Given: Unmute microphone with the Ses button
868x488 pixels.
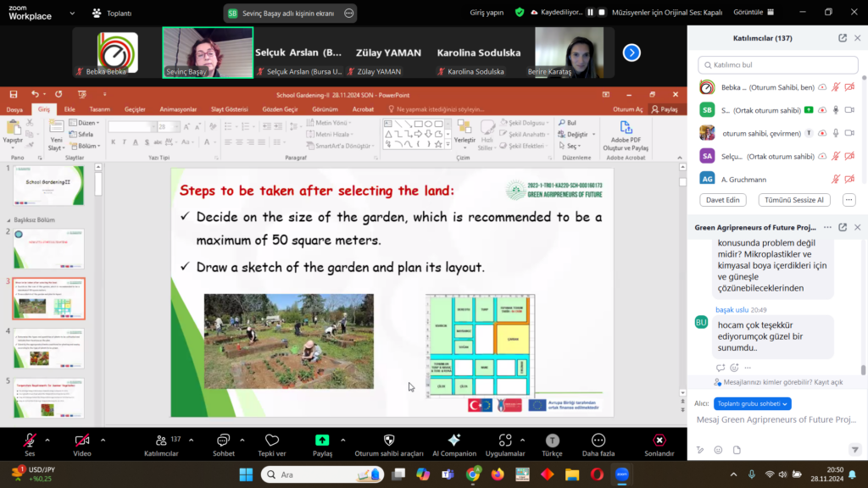Looking at the screenshot, I should (x=30, y=440).
